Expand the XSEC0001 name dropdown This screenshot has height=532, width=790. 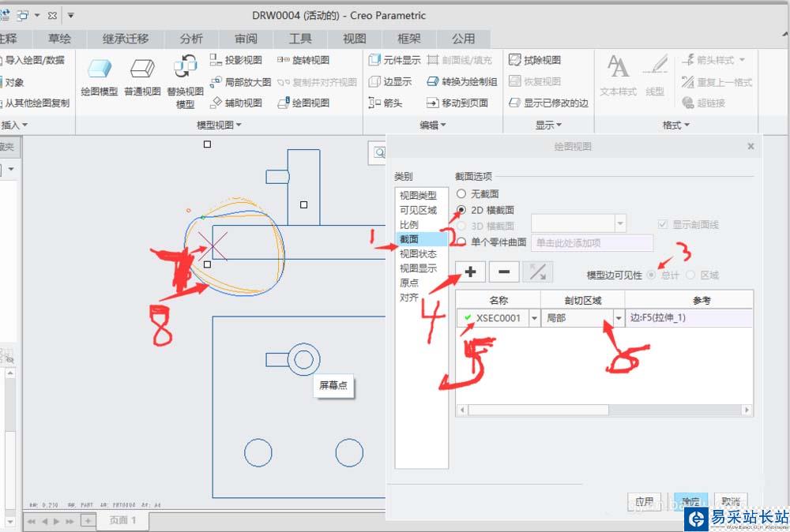534,318
